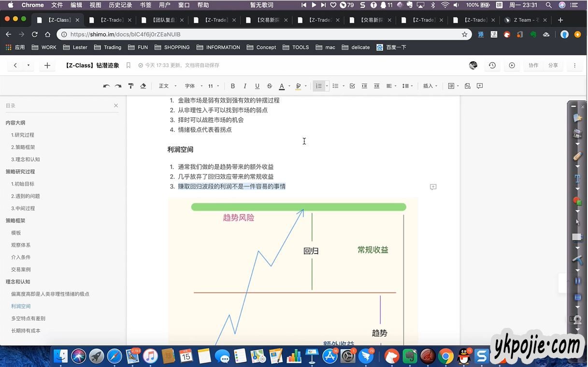
Task: Open the text color A swatch
Action: (x=282, y=86)
